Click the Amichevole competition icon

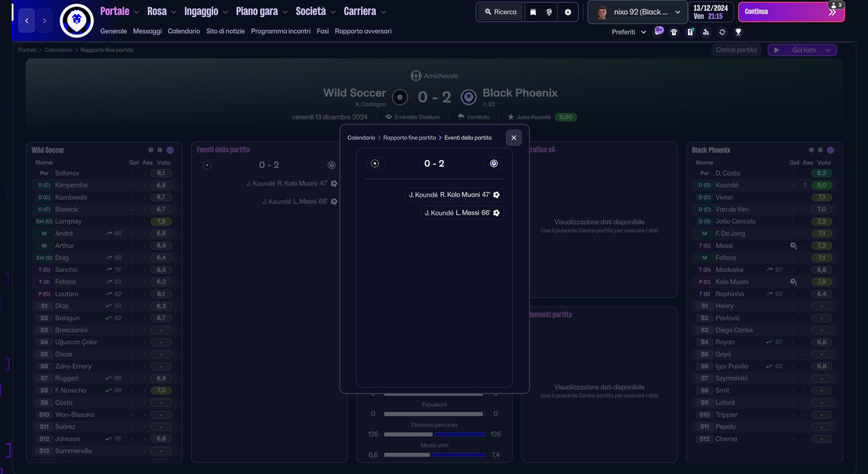coord(416,76)
